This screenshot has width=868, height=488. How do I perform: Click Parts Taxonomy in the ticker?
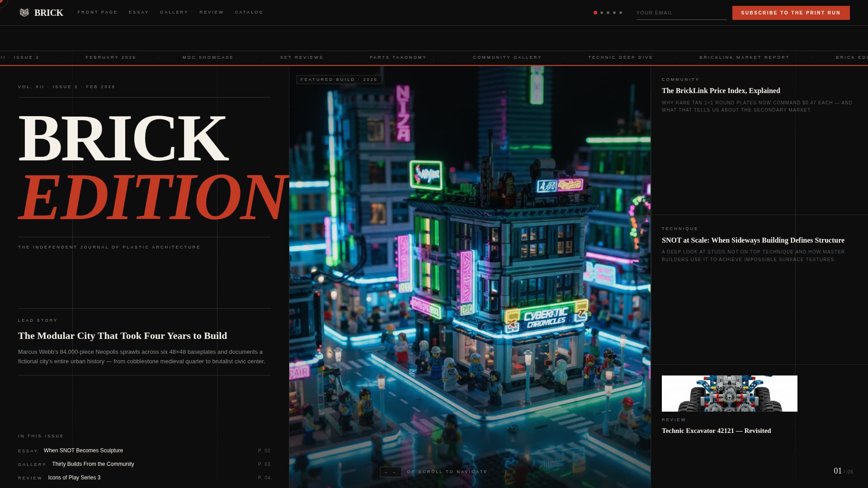pos(398,57)
